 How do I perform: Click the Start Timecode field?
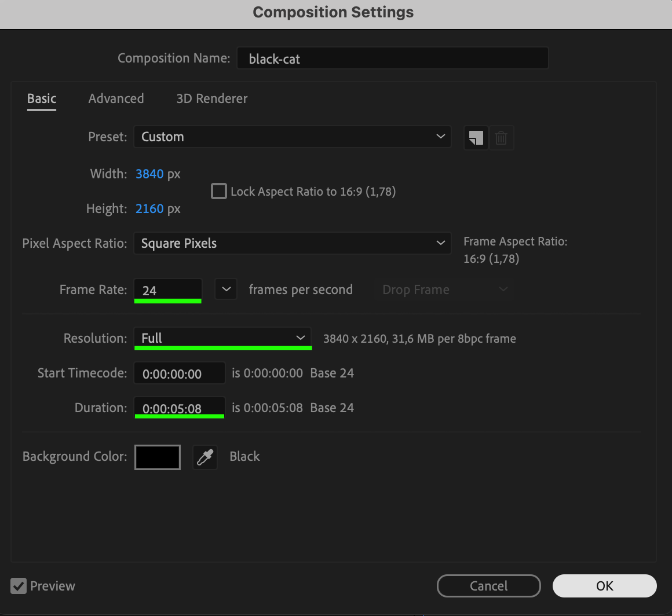click(x=179, y=373)
